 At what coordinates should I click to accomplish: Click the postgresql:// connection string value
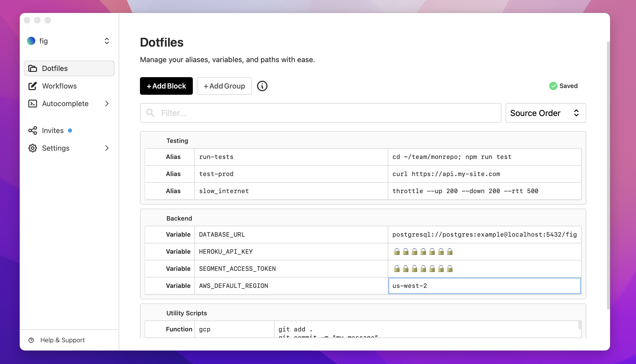pos(485,235)
